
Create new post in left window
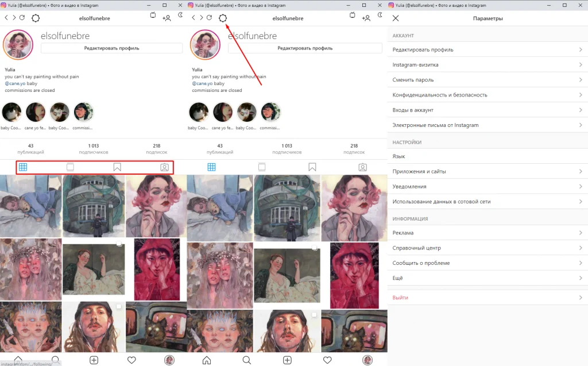tap(94, 360)
